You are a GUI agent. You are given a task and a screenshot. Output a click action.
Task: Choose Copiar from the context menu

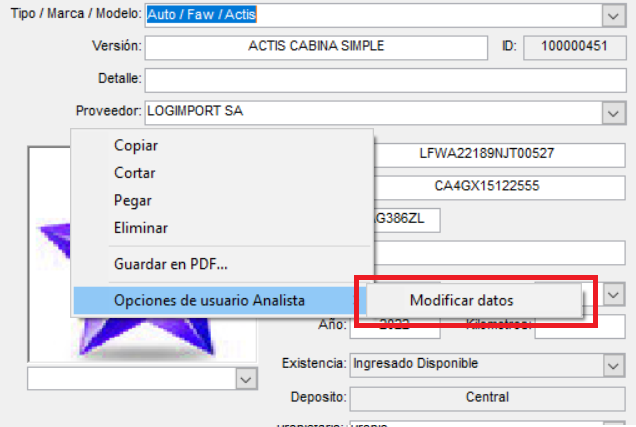pos(136,145)
